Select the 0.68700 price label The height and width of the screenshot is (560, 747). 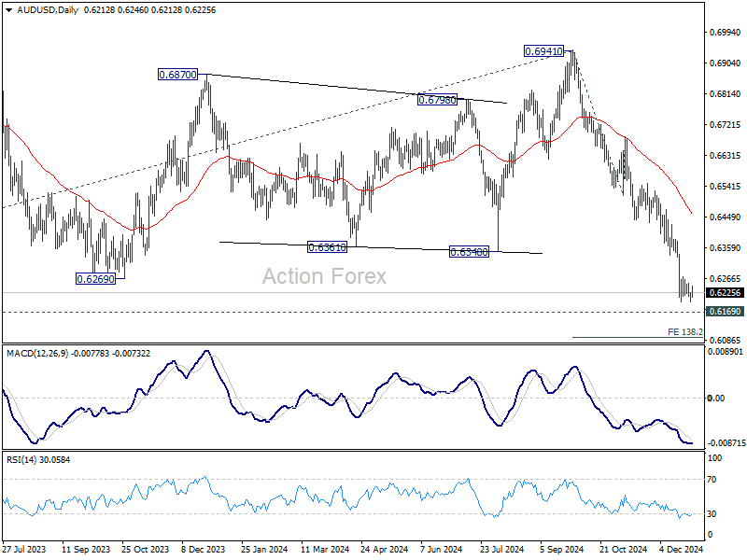pos(177,75)
